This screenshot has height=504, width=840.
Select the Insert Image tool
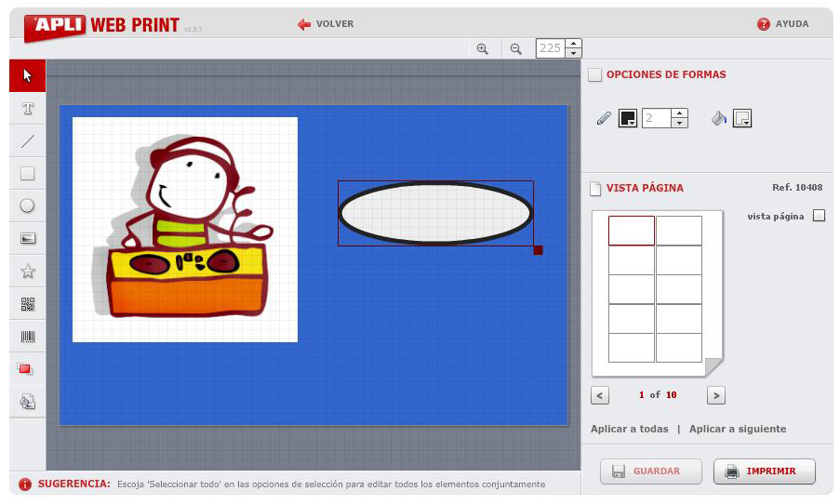tap(27, 238)
